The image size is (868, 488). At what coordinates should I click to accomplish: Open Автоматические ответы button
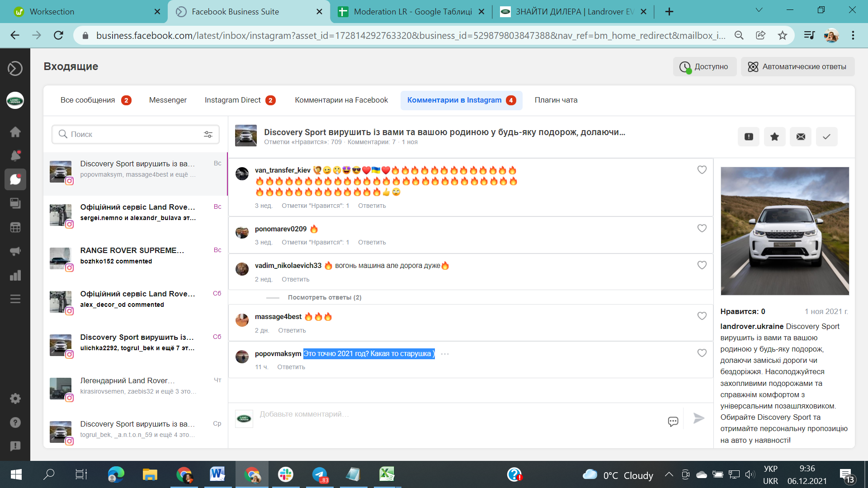click(798, 67)
